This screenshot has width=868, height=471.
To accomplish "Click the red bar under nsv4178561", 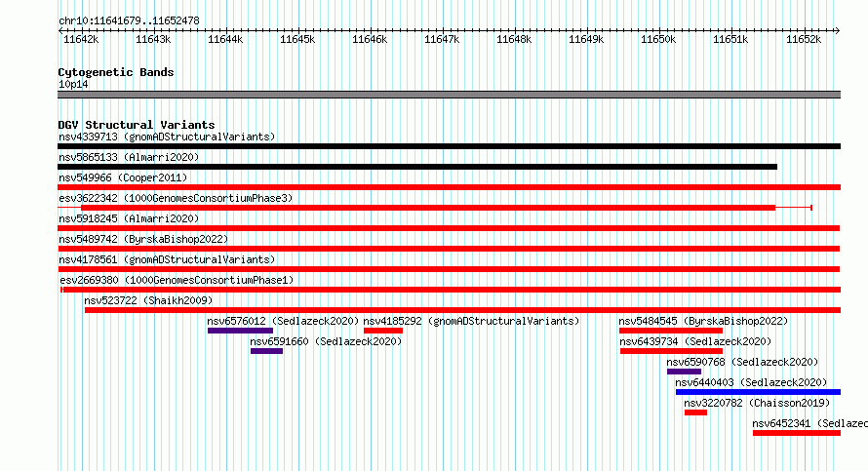I will pyautogui.click(x=449, y=269).
